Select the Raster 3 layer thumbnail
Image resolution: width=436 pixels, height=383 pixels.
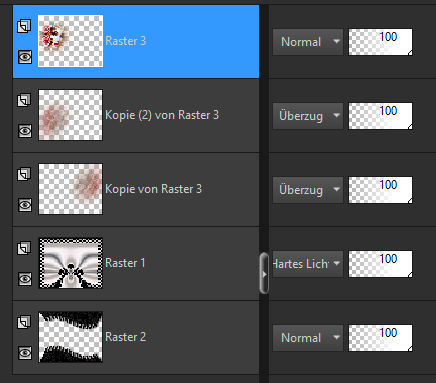[x=70, y=41]
